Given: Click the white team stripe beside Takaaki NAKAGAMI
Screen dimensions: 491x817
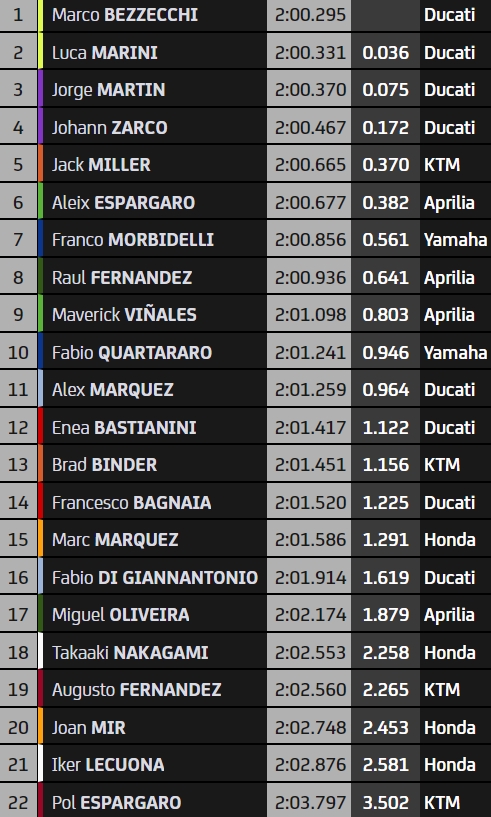Looking at the screenshot, I should coord(41,652).
